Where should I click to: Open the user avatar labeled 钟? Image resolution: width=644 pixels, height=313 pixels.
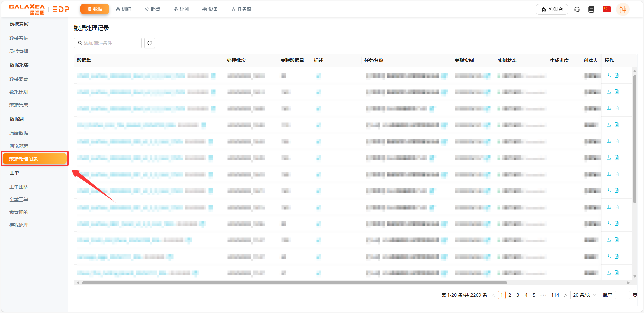(x=623, y=9)
